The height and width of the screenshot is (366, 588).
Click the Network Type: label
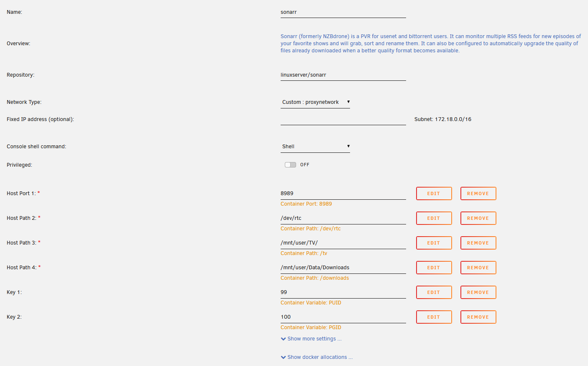coord(24,102)
